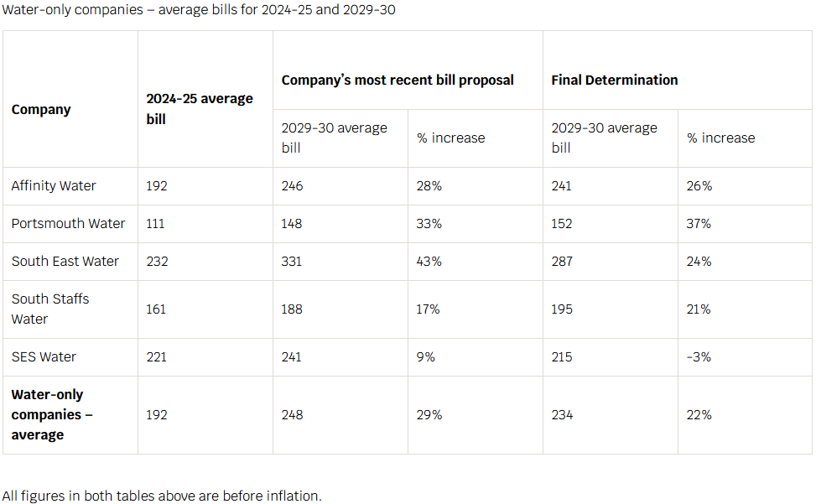Click the average final determination bill 234
This screenshot has width=816, height=504.
(562, 415)
